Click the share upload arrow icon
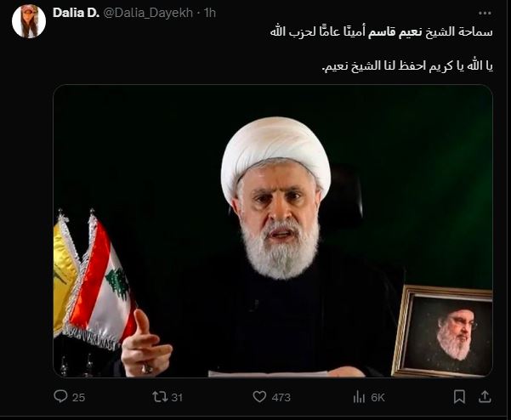This screenshot has height=420, width=511. click(485, 396)
